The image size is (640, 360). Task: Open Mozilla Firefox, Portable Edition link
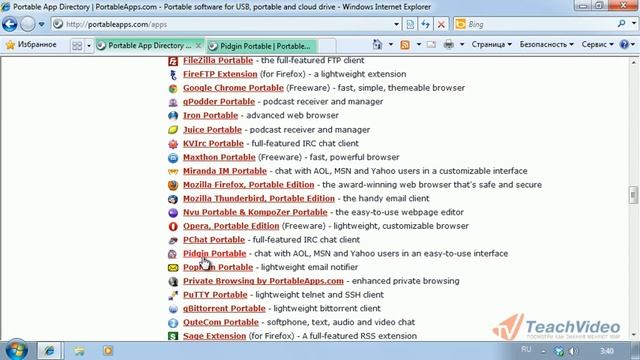click(249, 185)
